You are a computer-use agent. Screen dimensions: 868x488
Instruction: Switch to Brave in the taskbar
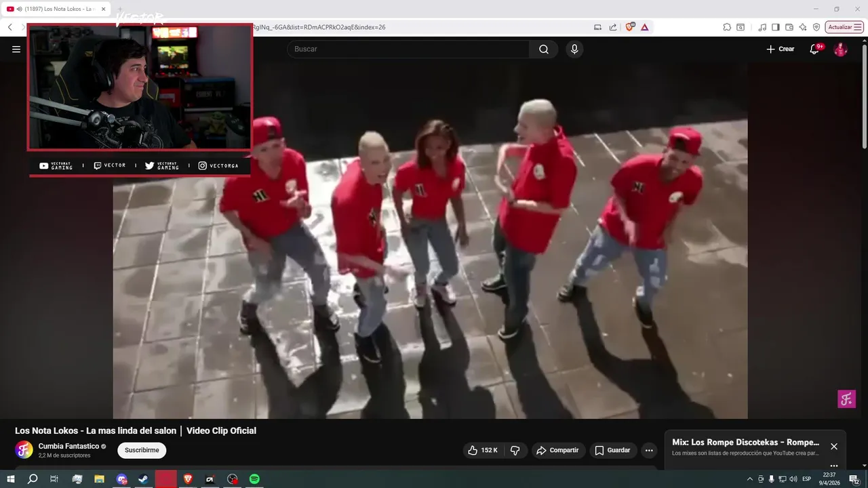[x=187, y=479]
